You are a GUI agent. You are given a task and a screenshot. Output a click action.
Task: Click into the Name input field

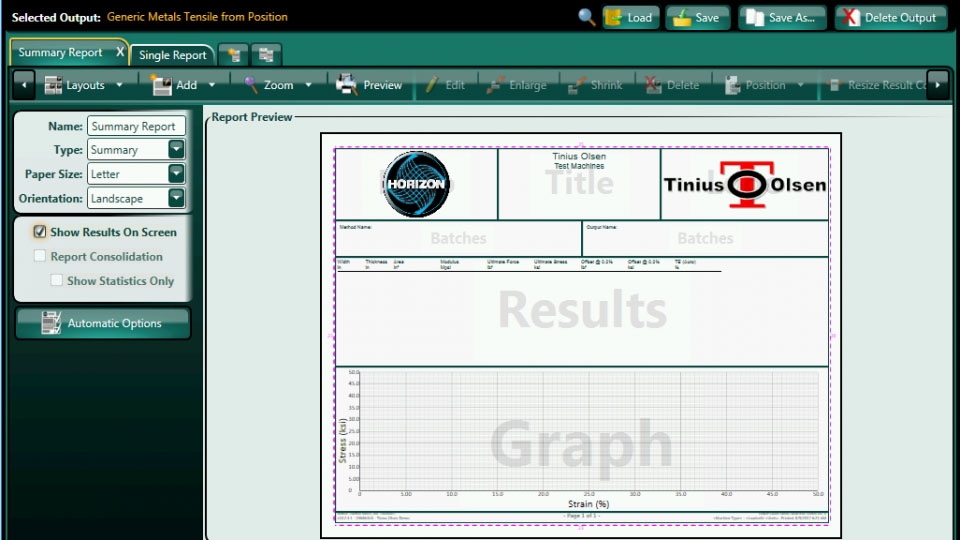point(136,126)
